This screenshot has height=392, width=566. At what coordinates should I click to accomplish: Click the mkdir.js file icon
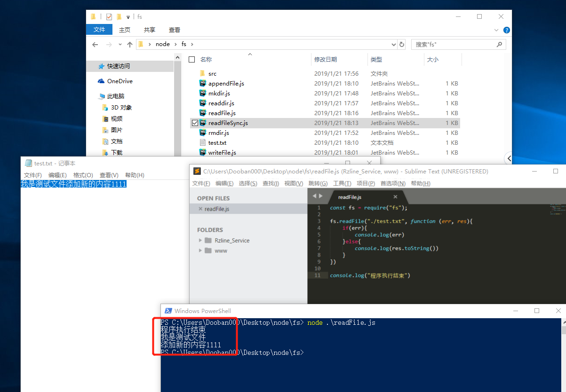tap(203, 94)
